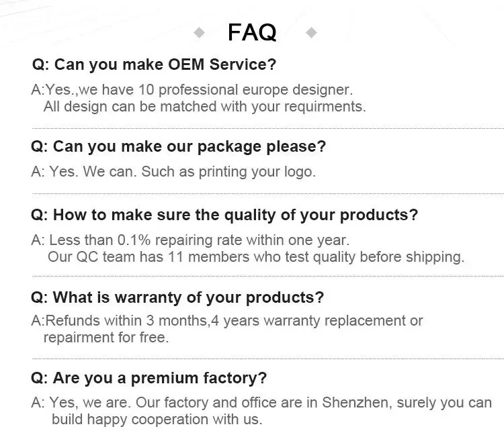504x435 pixels.
Task: Click the question about quality of products
Action: 224,215
